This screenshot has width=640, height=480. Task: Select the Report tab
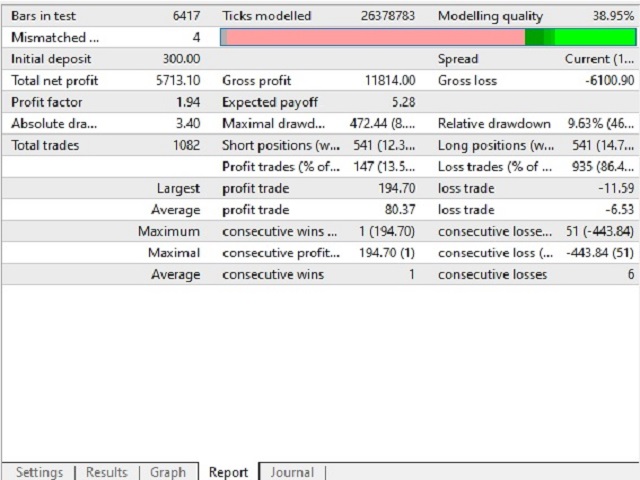[228, 472]
